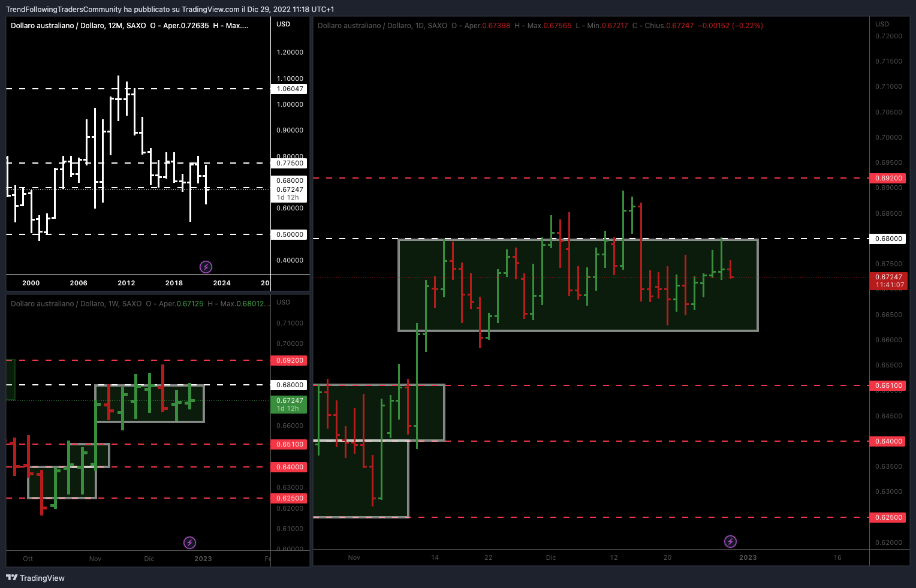Click the 0.68000 white price label on the 1W chart
This screenshot has height=588, width=916.
pos(290,385)
